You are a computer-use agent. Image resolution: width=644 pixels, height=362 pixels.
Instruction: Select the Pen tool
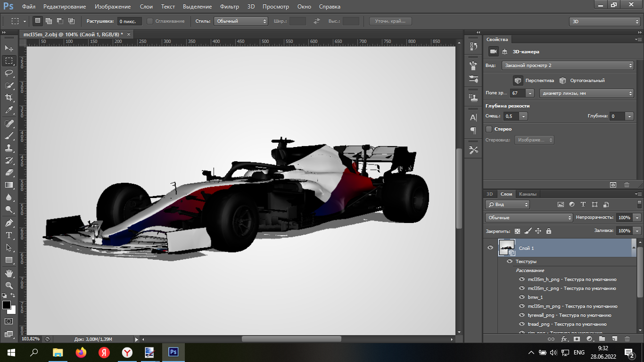[x=9, y=222]
